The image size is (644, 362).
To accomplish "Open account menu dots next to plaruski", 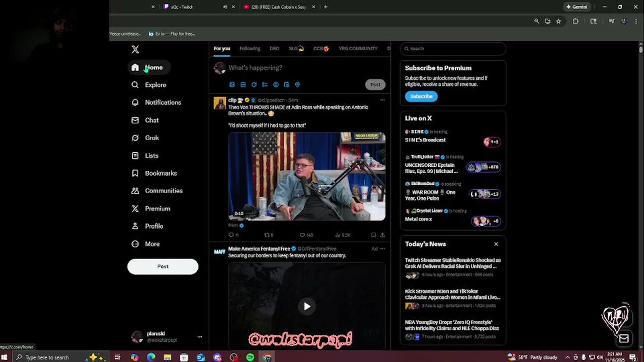I will (x=200, y=337).
